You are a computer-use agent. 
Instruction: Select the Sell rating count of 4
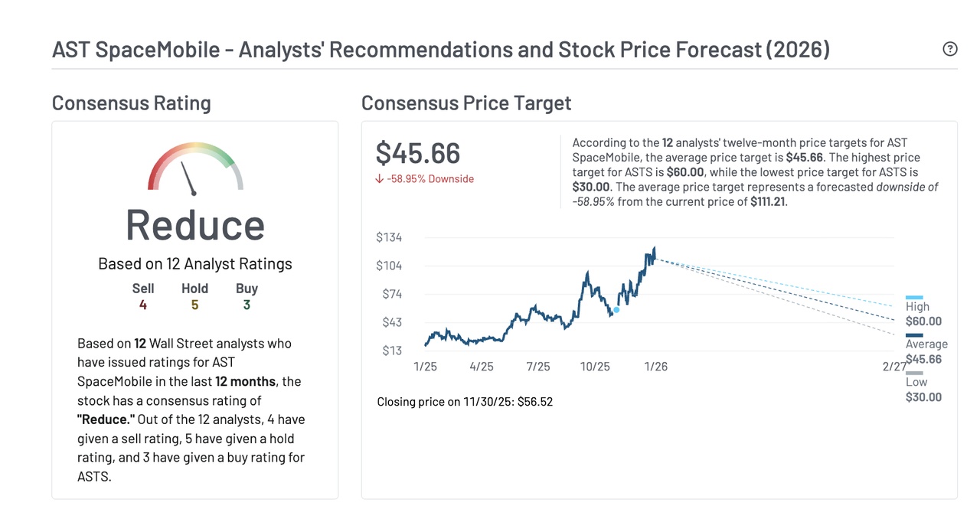point(142,305)
